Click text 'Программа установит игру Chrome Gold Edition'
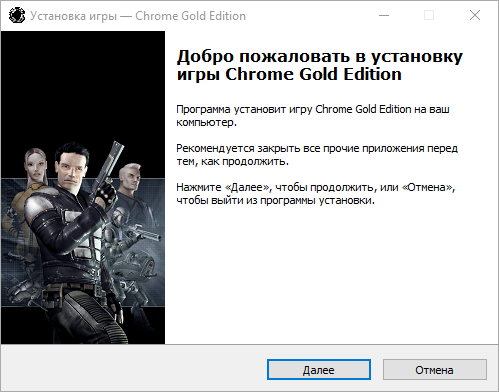The height and width of the screenshot is (392, 499). click(x=294, y=109)
